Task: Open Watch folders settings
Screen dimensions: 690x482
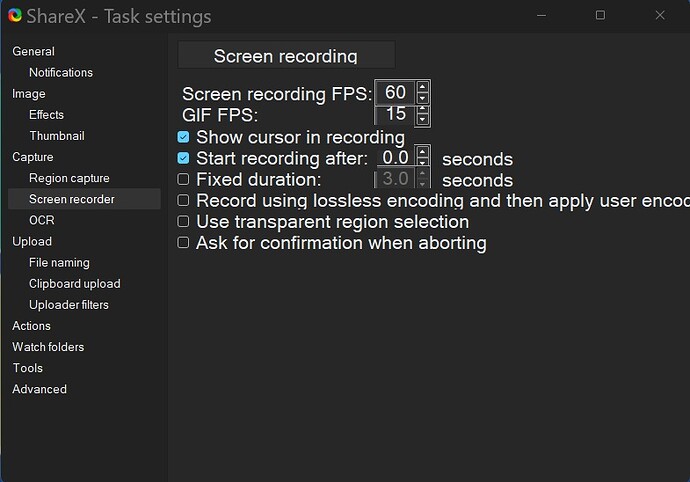Action: [48, 347]
